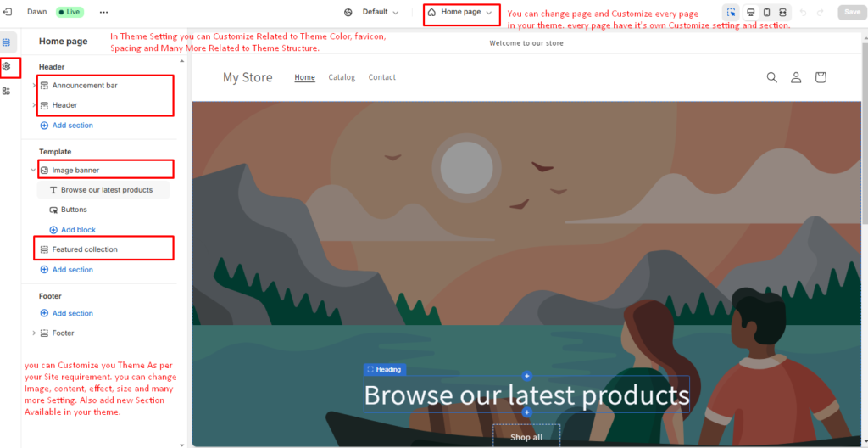The height and width of the screenshot is (448, 868).
Task: Click the Shop all button
Action: point(526,437)
